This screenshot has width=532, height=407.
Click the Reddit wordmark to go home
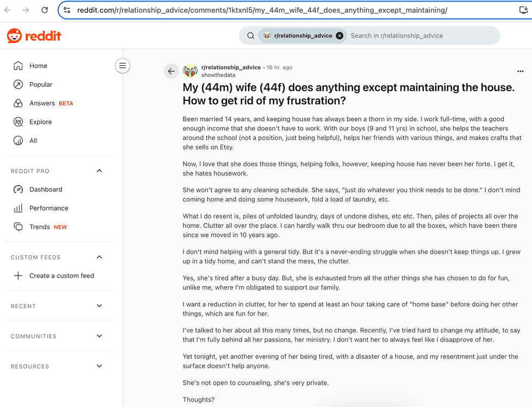coord(43,36)
